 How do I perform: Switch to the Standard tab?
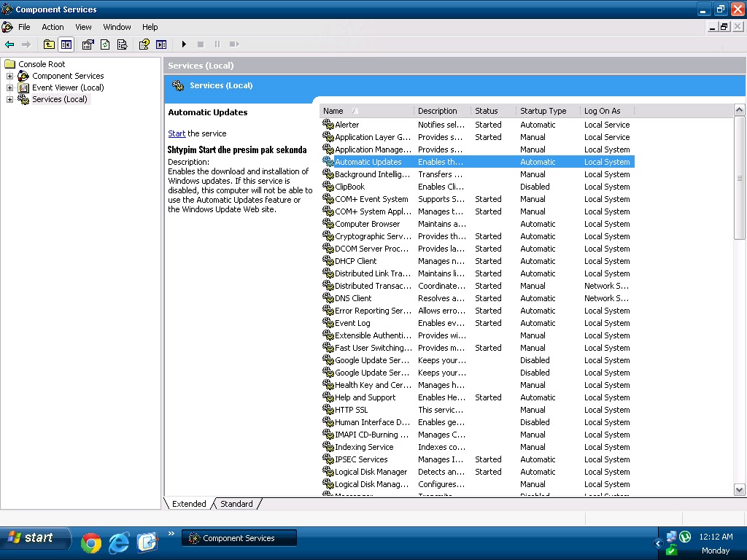[236, 504]
